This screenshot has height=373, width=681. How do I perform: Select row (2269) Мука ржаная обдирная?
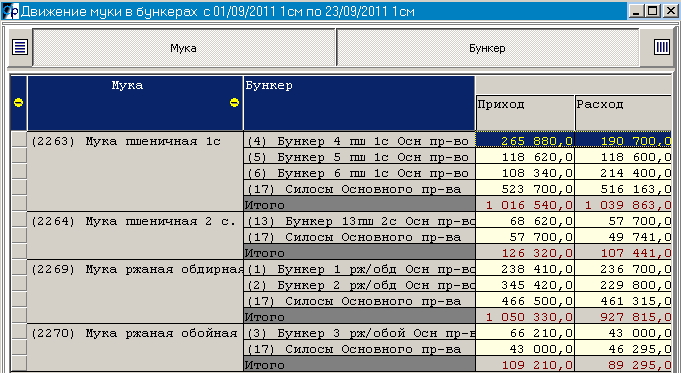click(x=135, y=291)
